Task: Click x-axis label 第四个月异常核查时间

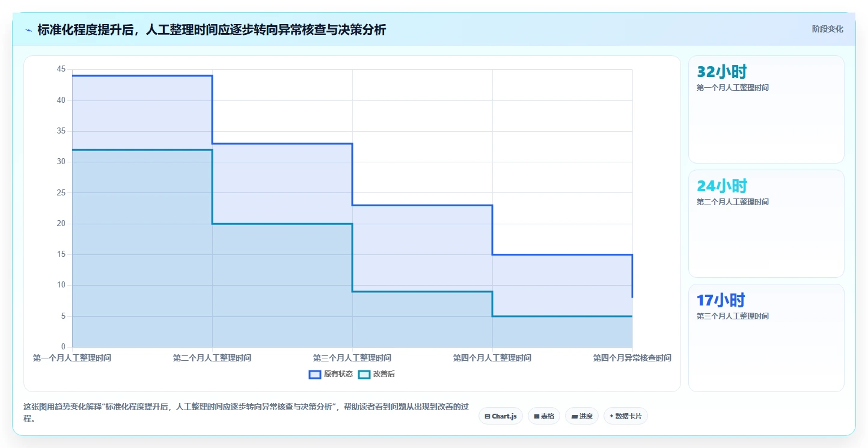Action: [632, 358]
